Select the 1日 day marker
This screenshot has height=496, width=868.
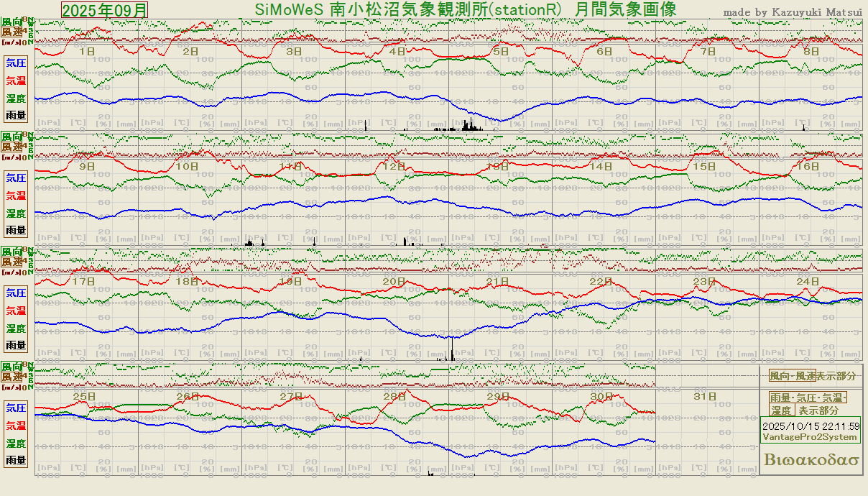click(x=86, y=52)
